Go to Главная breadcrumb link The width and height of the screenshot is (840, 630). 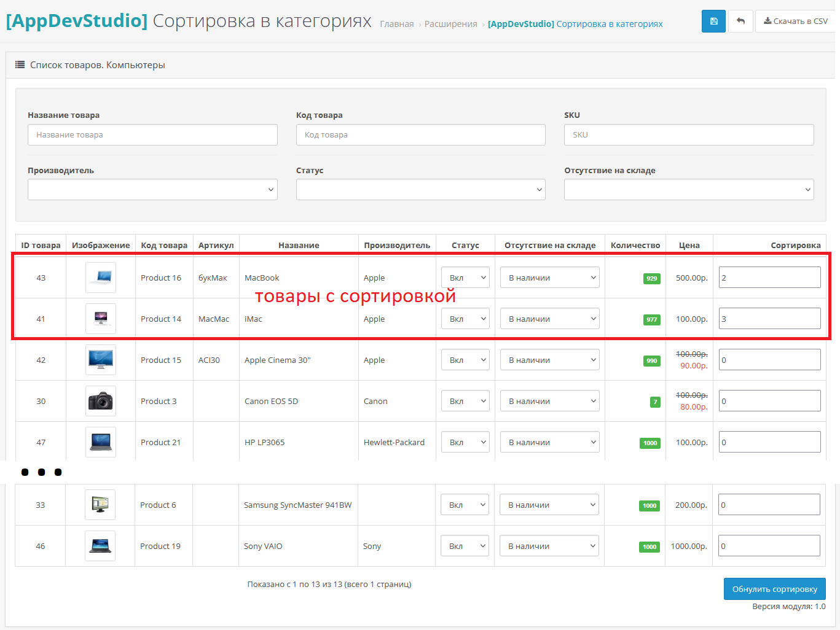[x=396, y=24]
